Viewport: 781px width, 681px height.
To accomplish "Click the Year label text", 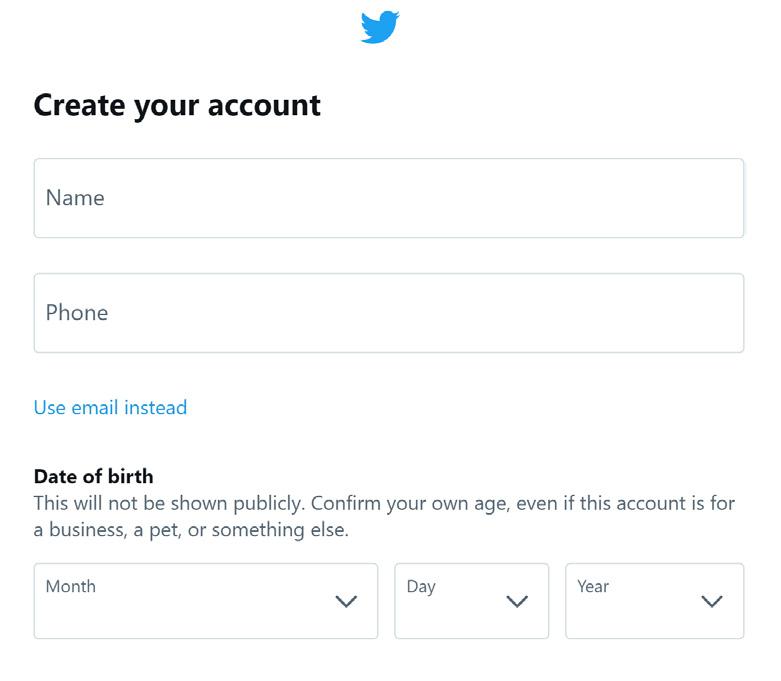I will point(593,586).
